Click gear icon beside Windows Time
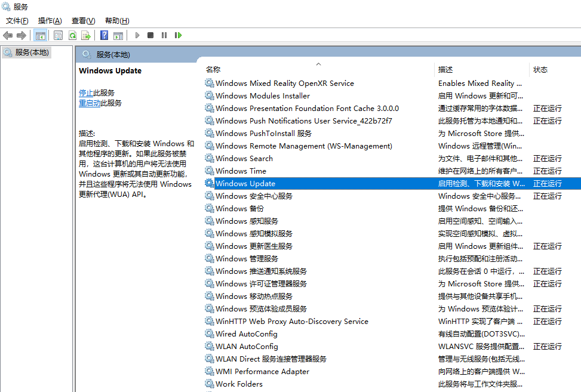Screen dimensions: 581x392 point(210,171)
